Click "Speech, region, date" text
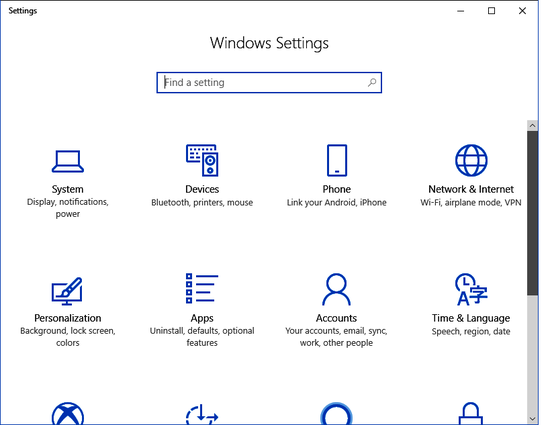This screenshot has height=425, width=550. [471, 331]
